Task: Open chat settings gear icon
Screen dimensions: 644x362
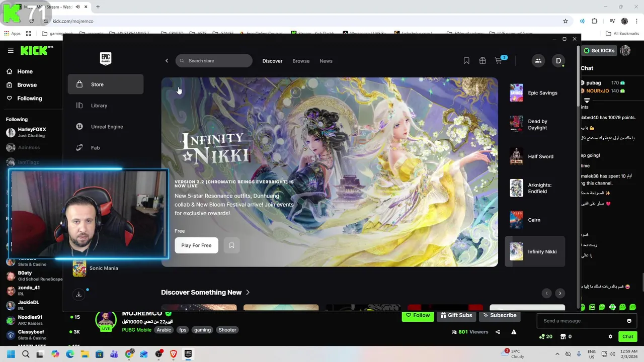Action: click(x=610, y=337)
